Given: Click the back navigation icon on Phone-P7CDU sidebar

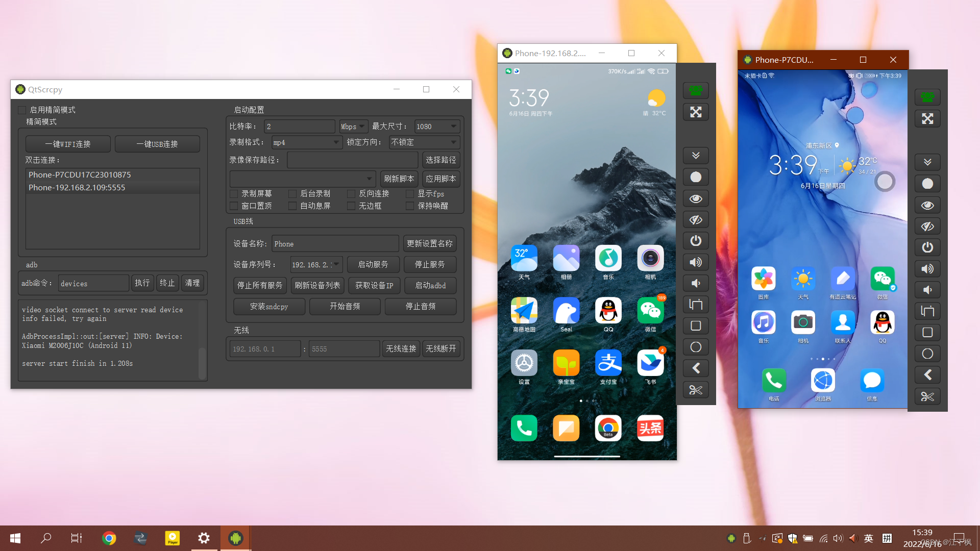Looking at the screenshot, I should coord(927,375).
